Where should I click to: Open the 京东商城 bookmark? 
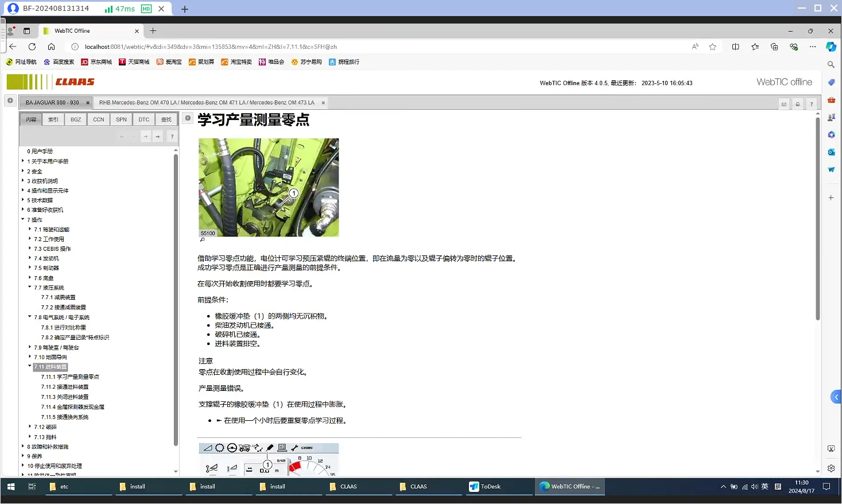coord(96,62)
